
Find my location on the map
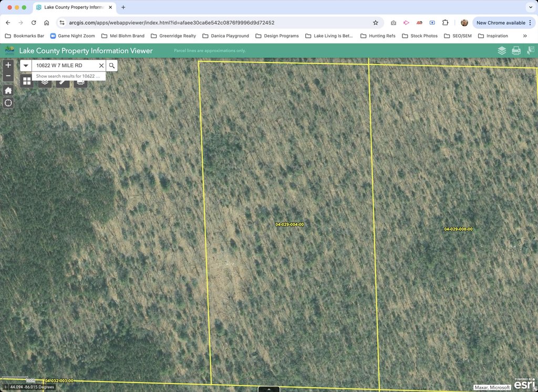(x=8, y=103)
